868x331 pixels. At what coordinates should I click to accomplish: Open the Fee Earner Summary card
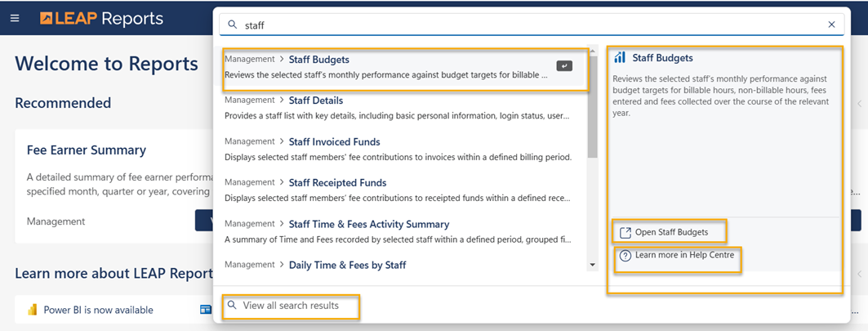click(x=86, y=150)
